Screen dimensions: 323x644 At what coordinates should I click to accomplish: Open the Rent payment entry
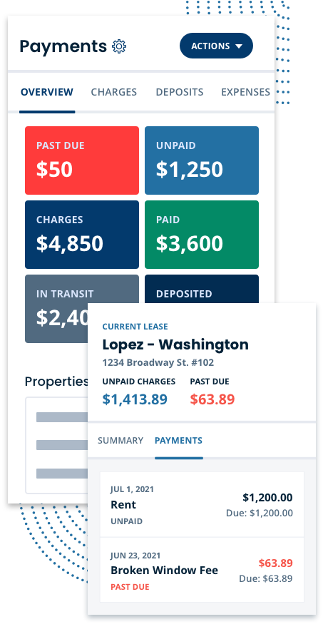point(202,504)
